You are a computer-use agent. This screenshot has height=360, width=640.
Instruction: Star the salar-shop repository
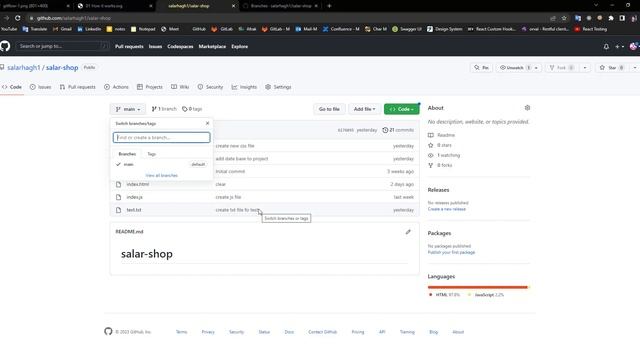tap(611, 68)
